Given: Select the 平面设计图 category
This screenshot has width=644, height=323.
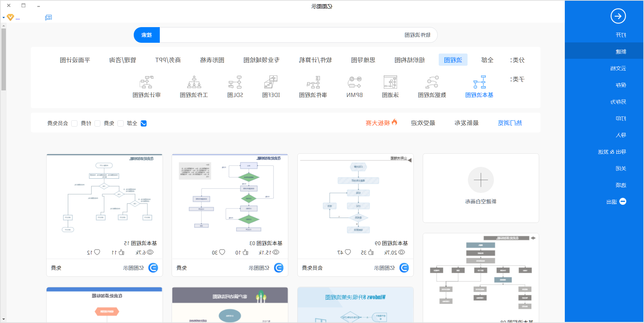Looking at the screenshot, I should (75, 60).
